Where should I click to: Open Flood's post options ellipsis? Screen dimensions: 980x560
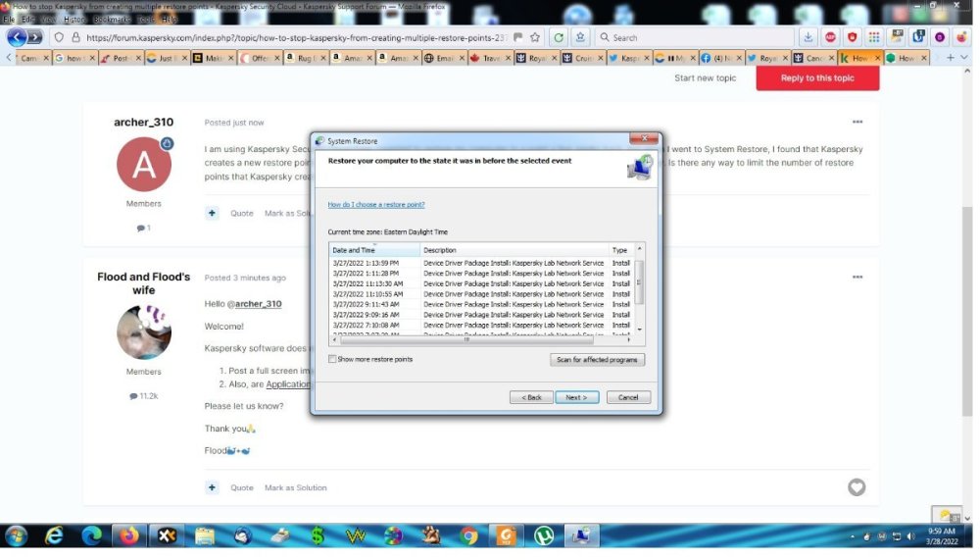click(857, 277)
